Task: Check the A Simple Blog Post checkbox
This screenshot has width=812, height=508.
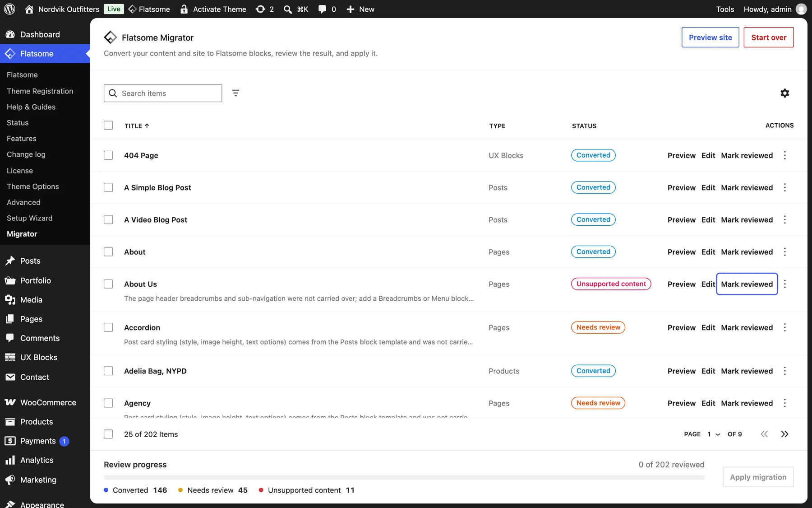Action: coord(108,187)
